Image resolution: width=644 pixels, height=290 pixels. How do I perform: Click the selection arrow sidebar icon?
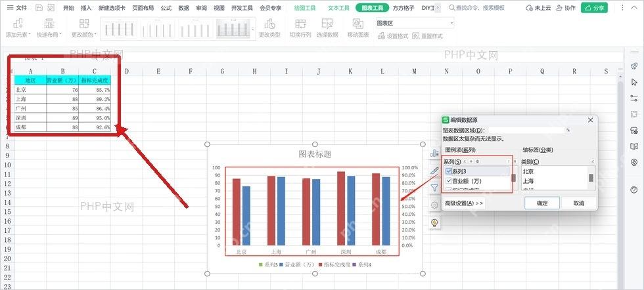point(633,82)
